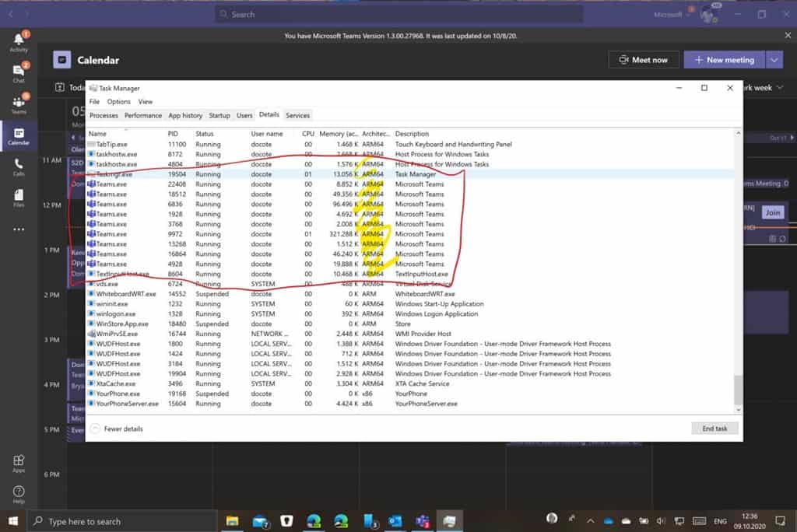Open the Options menu in Task Manager
Image resolution: width=797 pixels, height=532 pixels.
pos(119,102)
